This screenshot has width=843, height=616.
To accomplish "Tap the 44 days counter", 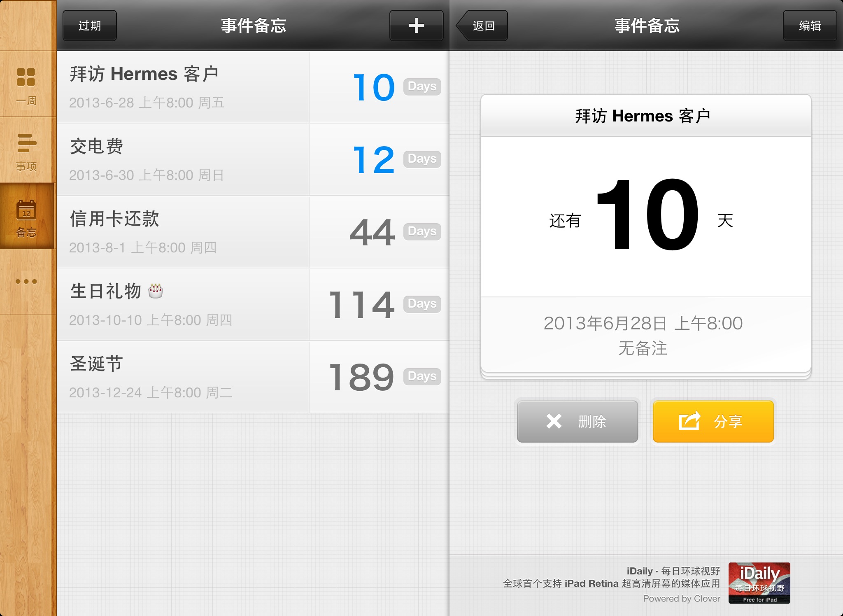I will 372,232.
